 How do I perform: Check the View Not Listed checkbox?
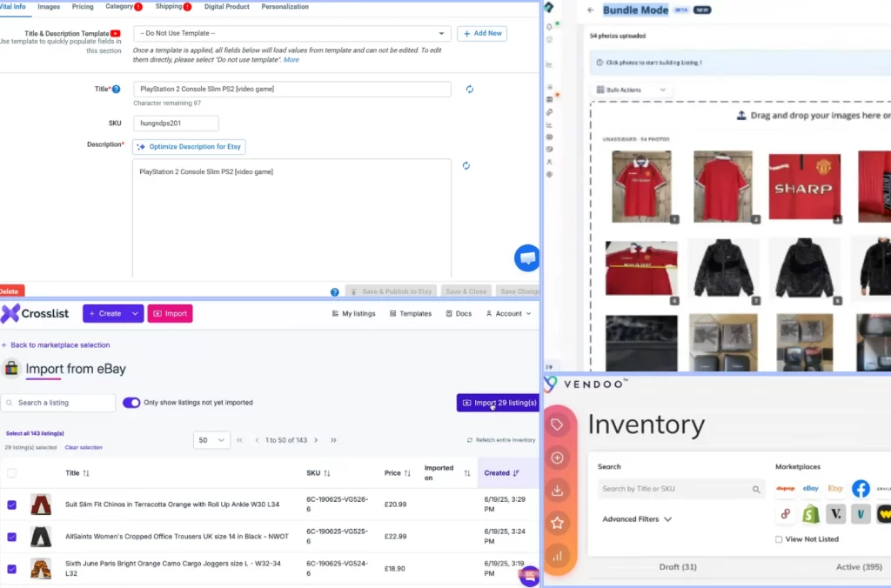[x=779, y=539]
